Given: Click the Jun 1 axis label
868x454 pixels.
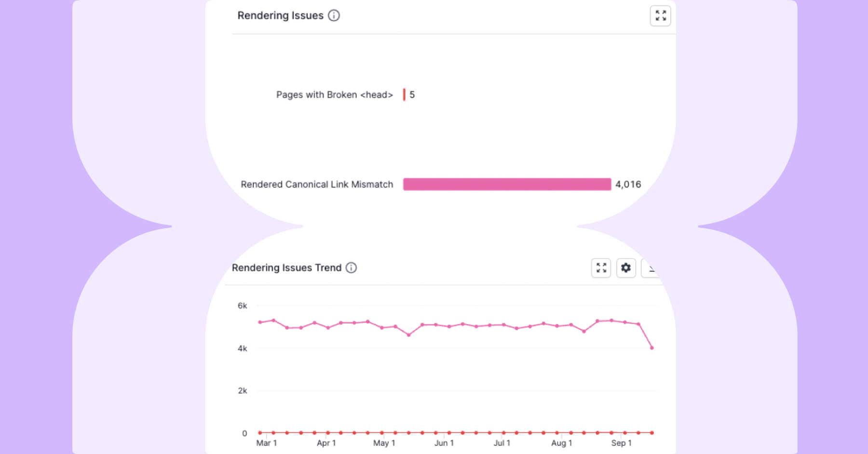Looking at the screenshot, I should [x=444, y=443].
